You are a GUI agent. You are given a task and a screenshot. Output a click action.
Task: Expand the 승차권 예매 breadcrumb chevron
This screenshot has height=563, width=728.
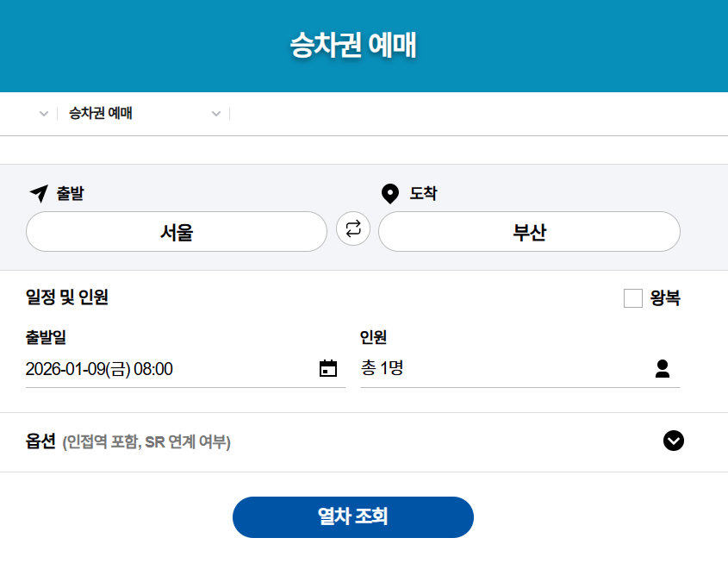(216, 114)
